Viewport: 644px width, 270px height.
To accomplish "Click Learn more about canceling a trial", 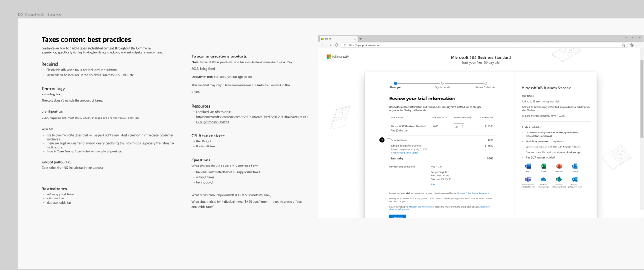I will (440, 208).
